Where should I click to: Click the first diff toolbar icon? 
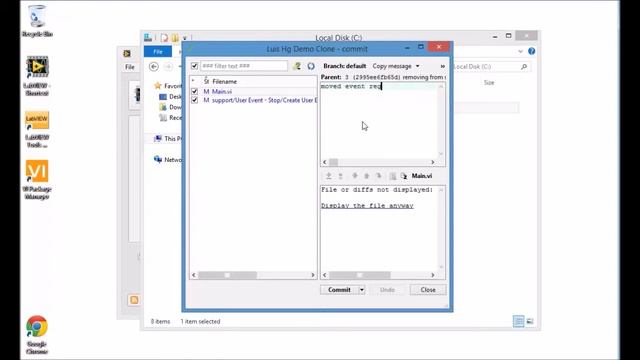pyautogui.click(x=329, y=176)
